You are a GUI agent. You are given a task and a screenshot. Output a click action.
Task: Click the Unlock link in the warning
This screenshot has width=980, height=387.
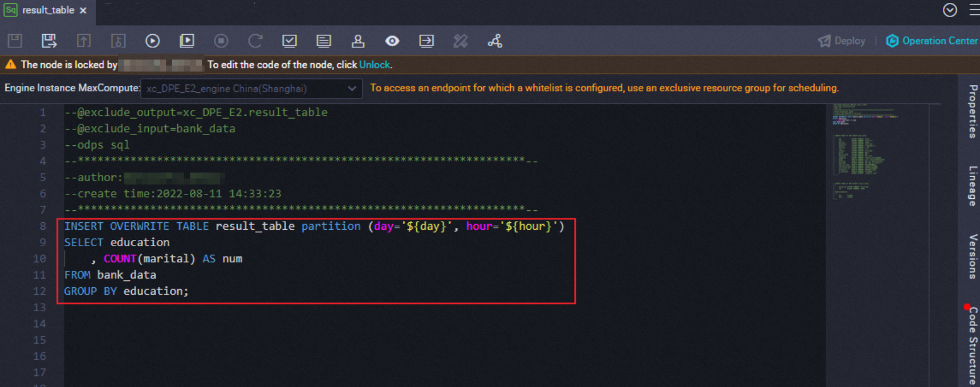[374, 64]
